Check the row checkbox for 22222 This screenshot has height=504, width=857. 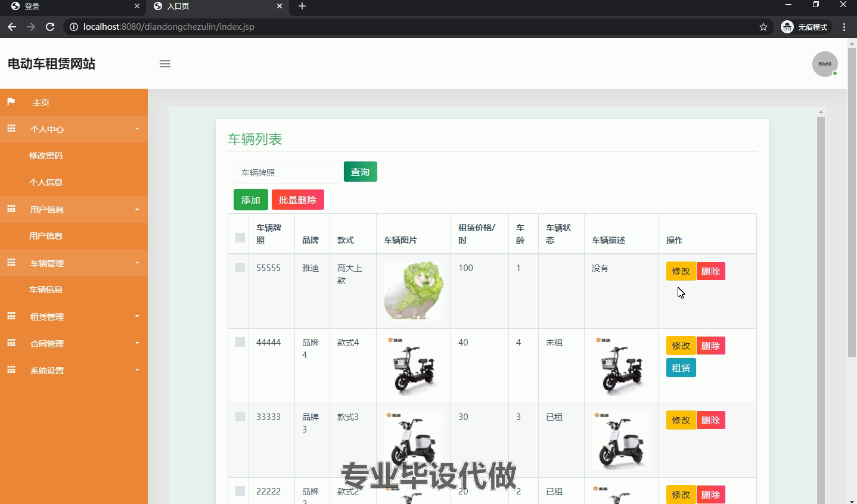[x=240, y=491]
